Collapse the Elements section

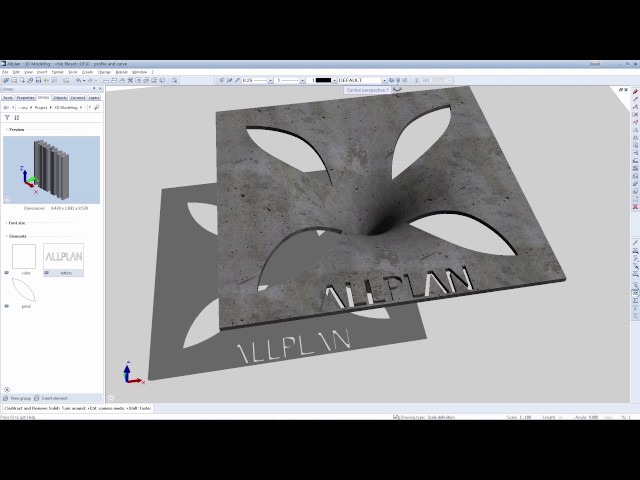7,236
